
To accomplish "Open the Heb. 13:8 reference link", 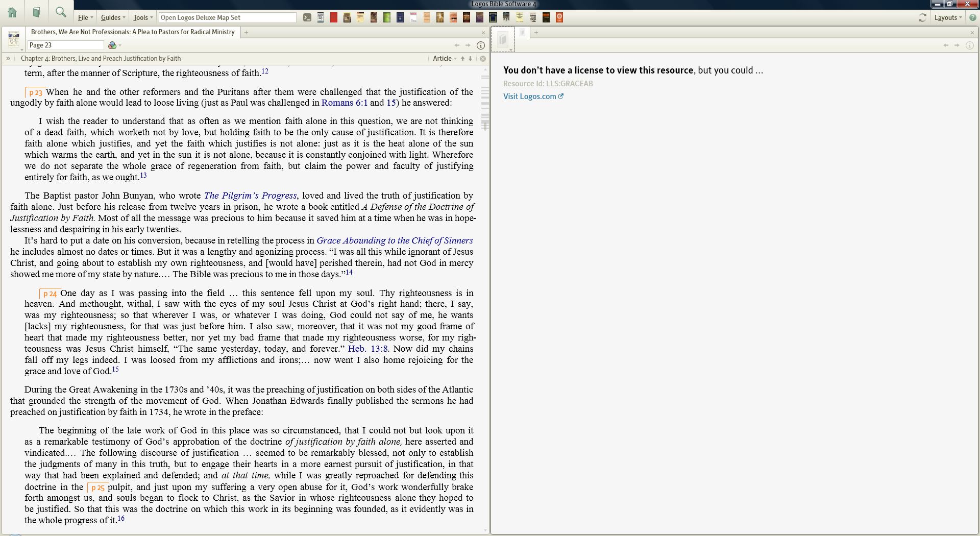I will click(367, 349).
